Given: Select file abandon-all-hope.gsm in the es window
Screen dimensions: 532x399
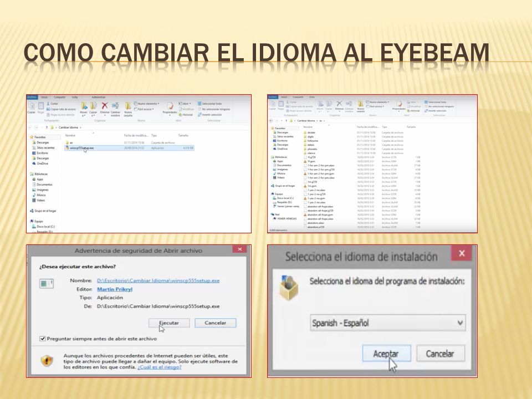Looking at the screenshot, I should point(318,215).
